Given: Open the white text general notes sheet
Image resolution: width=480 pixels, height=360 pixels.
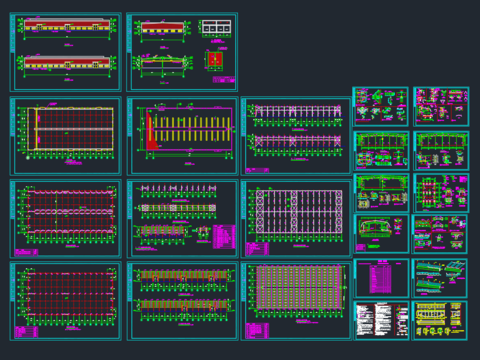Looking at the screenshot, I should [x=381, y=320].
